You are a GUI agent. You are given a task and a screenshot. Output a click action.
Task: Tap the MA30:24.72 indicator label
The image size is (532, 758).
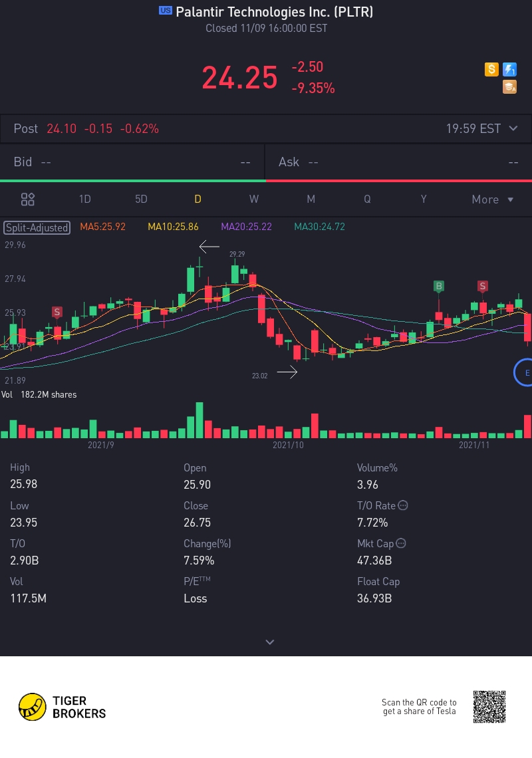point(320,227)
